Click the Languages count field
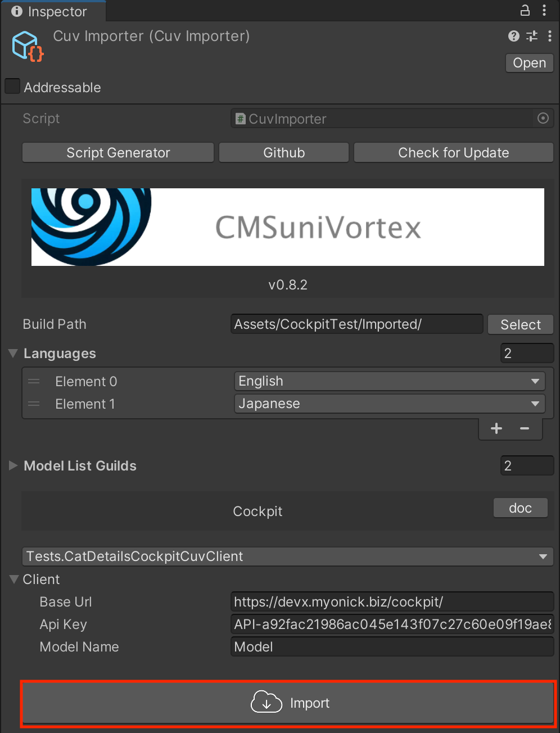The width and height of the screenshot is (560, 733). point(527,353)
